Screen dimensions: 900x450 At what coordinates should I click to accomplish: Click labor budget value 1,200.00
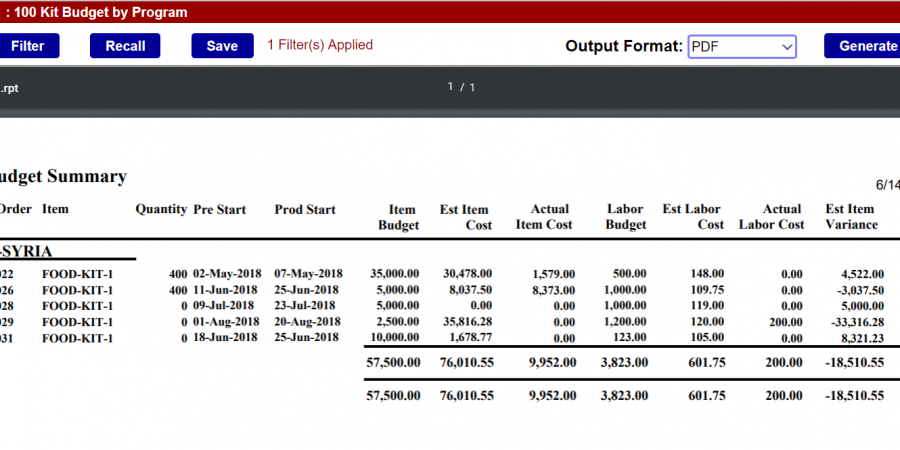pos(625,321)
